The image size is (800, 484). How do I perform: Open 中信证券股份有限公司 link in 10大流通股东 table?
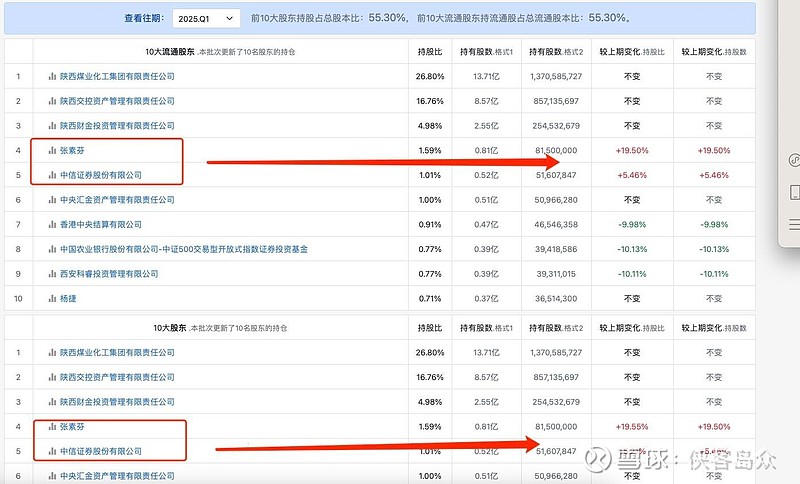101,175
